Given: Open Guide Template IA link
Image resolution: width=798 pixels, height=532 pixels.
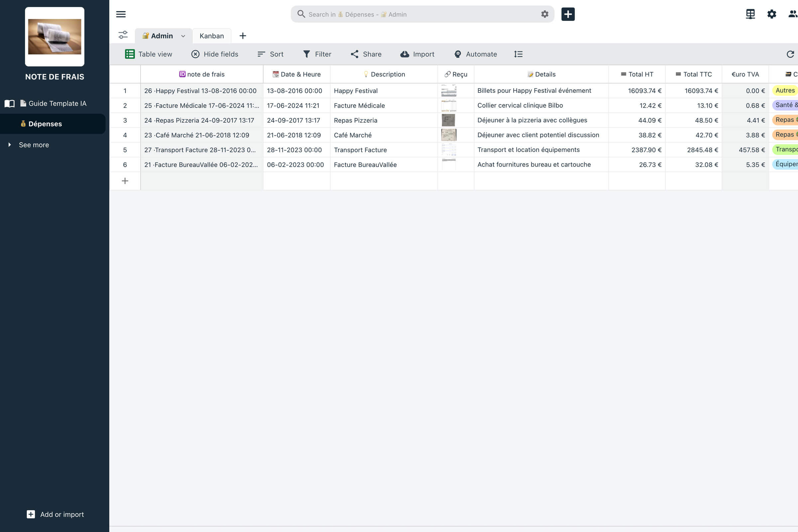Looking at the screenshot, I should (57, 103).
